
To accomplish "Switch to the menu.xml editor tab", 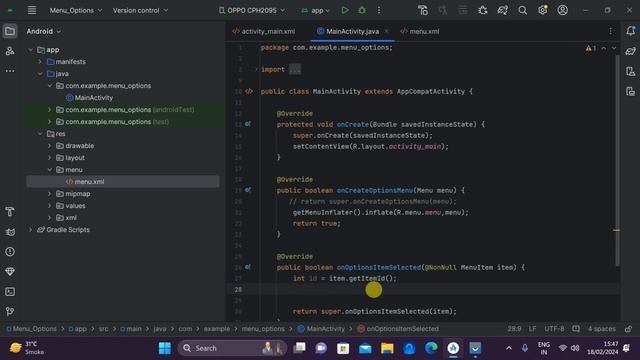I will (x=420, y=31).
